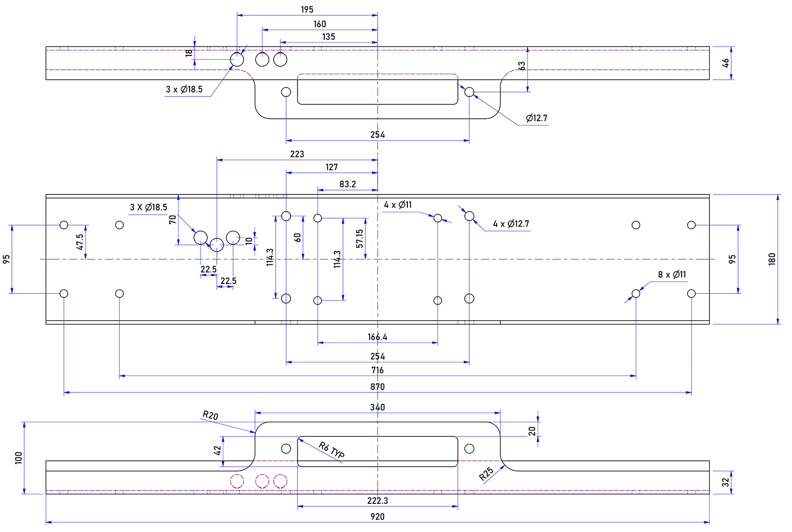Click the 166.4 dimension value
The width and height of the screenshot is (792, 532).
tap(377, 337)
